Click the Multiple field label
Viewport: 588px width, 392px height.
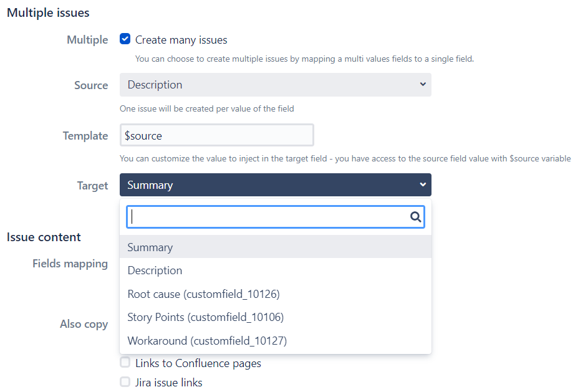point(87,40)
